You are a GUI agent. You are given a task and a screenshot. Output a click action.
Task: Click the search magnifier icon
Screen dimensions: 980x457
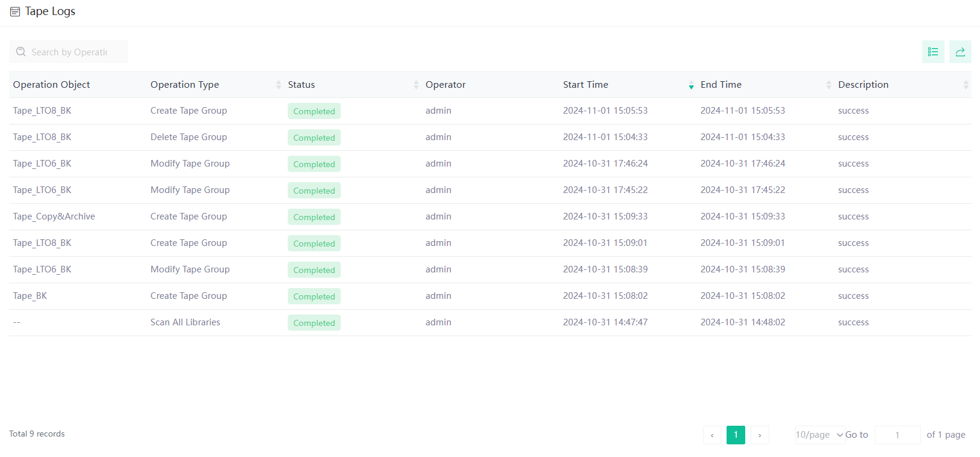(21, 52)
